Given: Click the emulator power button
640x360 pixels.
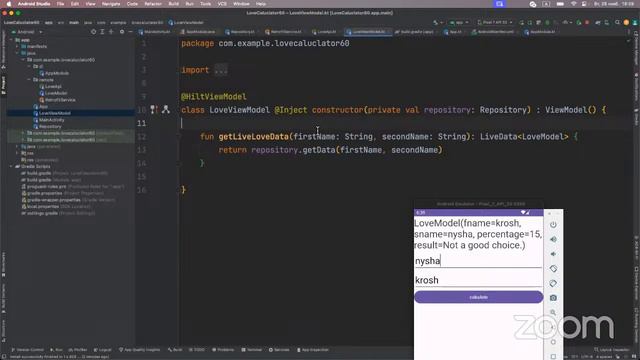Looking at the screenshot, I should 553,225.
